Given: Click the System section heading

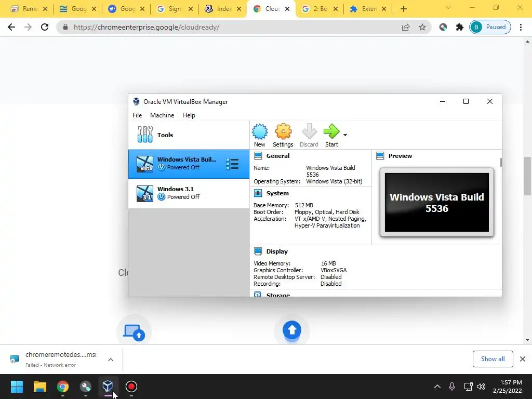Looking at the screenshot, I should click(277, 193).
